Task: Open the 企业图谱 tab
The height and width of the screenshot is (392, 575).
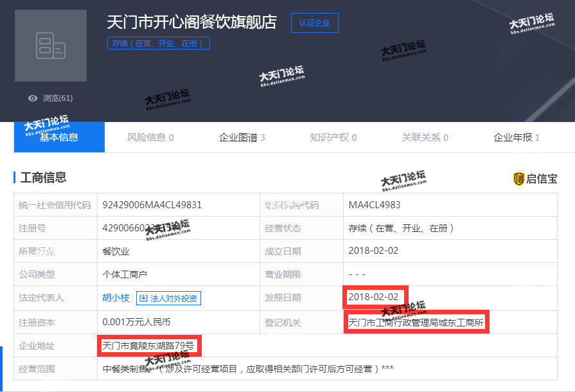Action: tap(242, 137)
